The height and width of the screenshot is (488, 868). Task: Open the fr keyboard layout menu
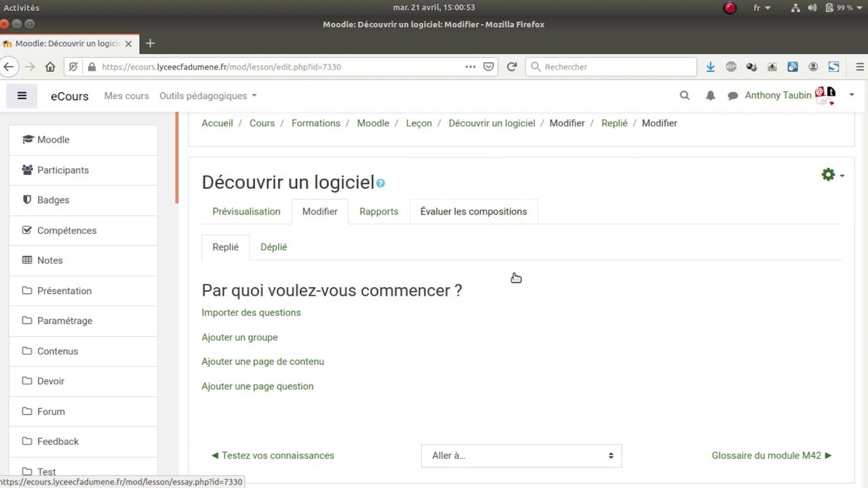coord(762,7)
